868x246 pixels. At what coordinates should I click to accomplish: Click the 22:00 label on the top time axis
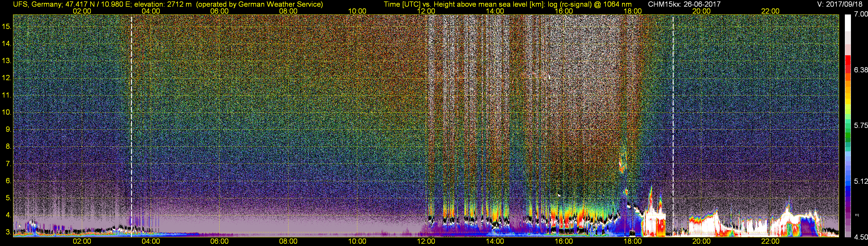click(770, 11)
